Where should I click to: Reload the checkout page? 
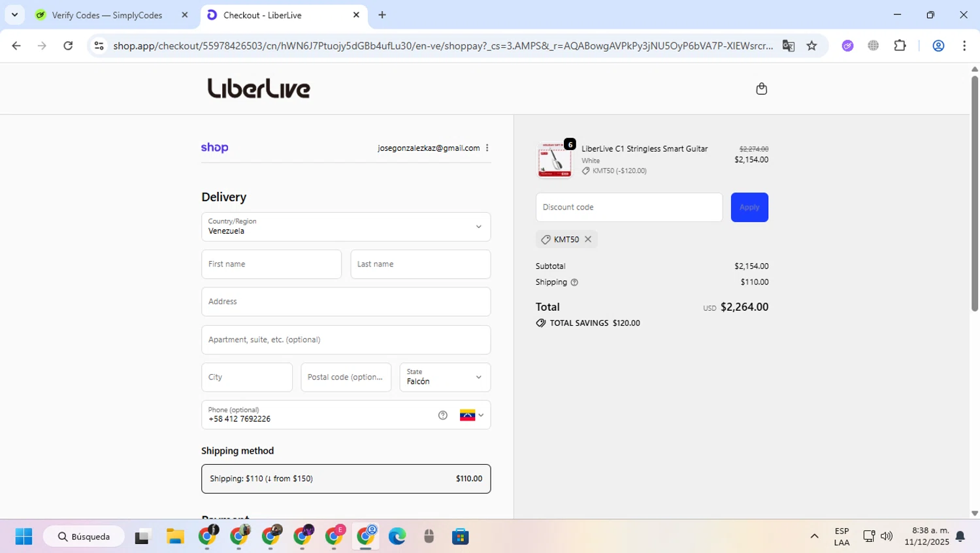[68, 46]
